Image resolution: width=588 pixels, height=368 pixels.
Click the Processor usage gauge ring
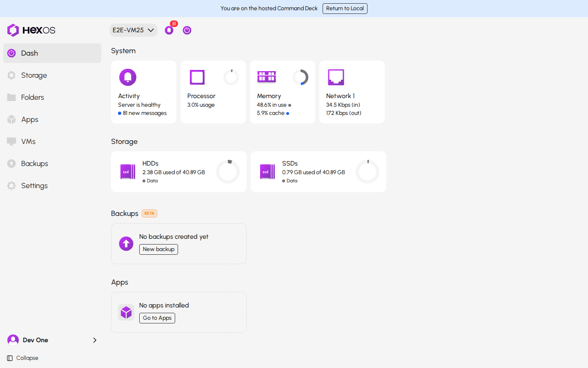(231, 77)
